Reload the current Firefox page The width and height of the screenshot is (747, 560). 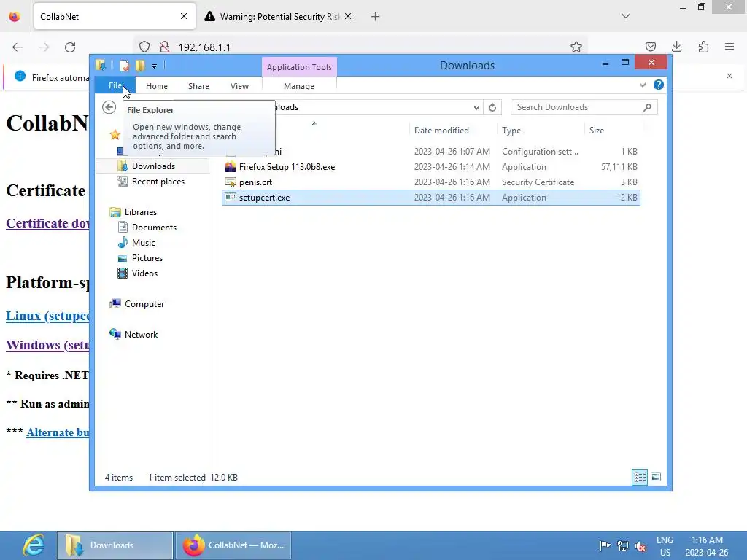coord(70,47)
